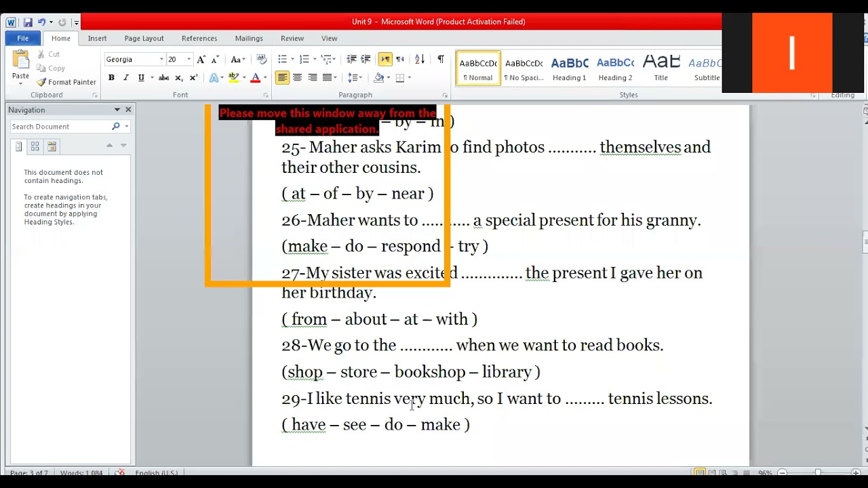Screen dimensions: 868x488
Task: Apply No Spacing style
Action: pos(524,68)
